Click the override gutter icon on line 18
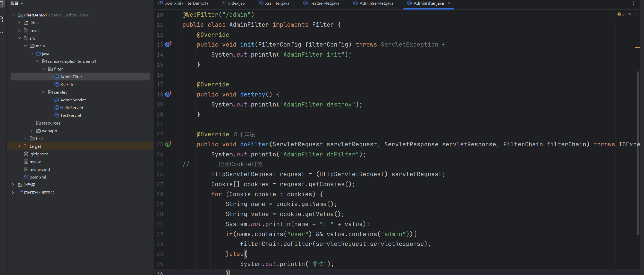 click(168, 94)
